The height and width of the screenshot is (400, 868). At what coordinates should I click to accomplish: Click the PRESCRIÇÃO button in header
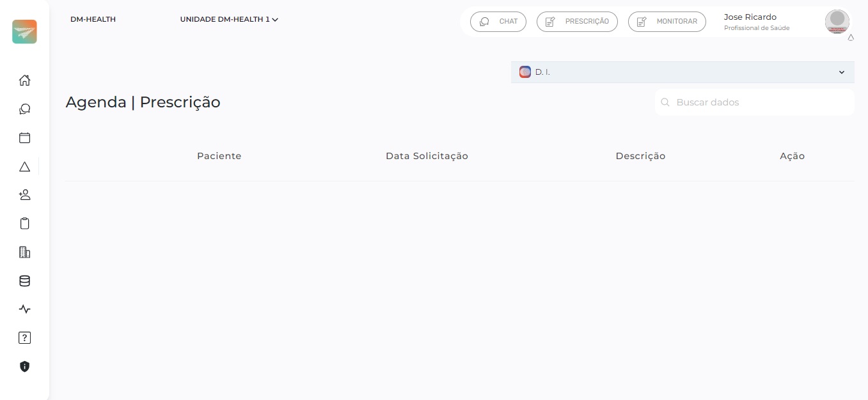coord(577,22)
